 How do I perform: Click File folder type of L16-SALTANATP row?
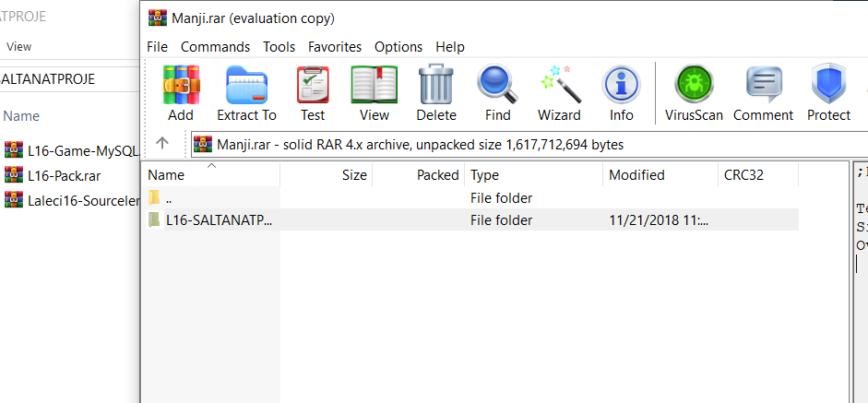[x=502, y=220]
